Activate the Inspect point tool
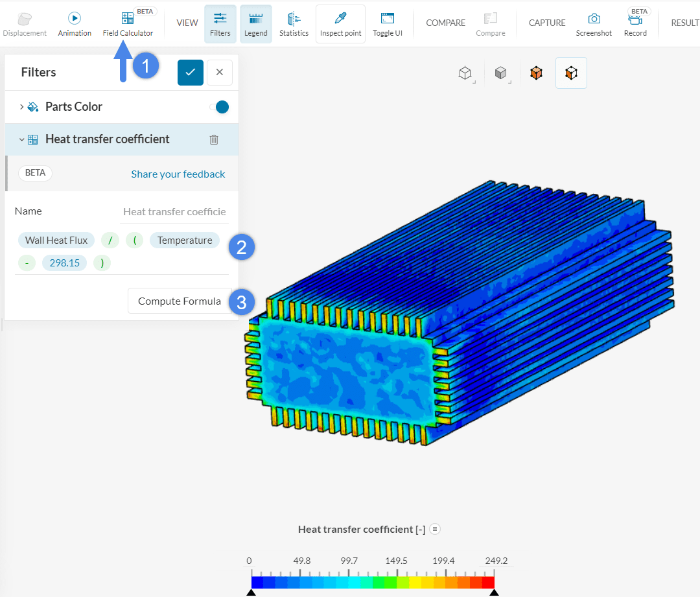Screen dimensions: 700x597 point(340,24)
